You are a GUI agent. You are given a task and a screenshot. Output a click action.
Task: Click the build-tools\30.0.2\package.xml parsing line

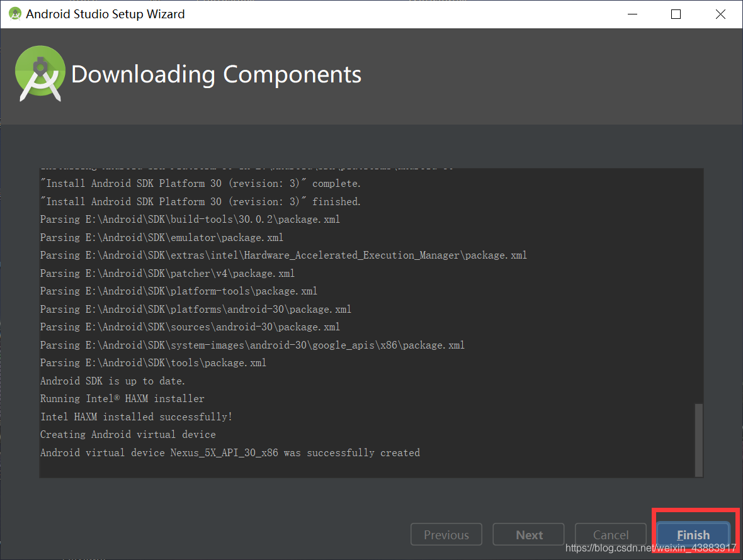click(x=190, y=219)
